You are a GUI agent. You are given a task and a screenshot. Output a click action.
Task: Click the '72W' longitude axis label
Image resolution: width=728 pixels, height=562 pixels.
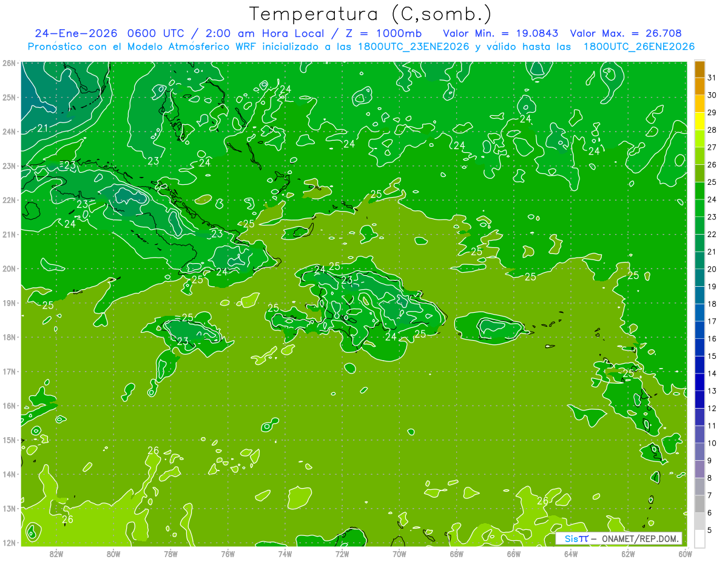(x=342, y=553)
